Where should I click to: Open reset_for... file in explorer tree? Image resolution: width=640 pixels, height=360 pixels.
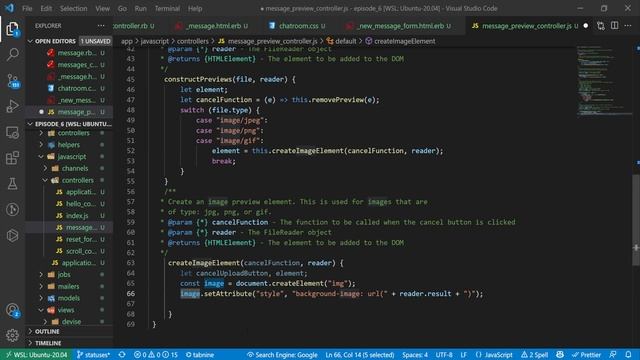coord(69,239)
